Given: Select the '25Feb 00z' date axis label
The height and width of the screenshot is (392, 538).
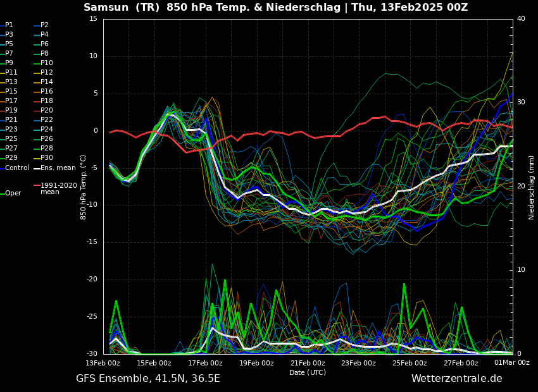Looking at the screenshot, I should (410, 363).
